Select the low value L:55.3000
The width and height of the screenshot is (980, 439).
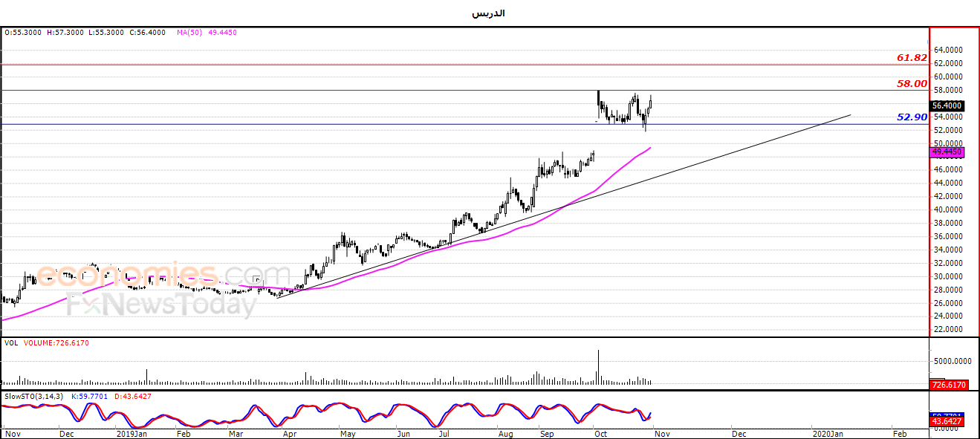point(106,33)
